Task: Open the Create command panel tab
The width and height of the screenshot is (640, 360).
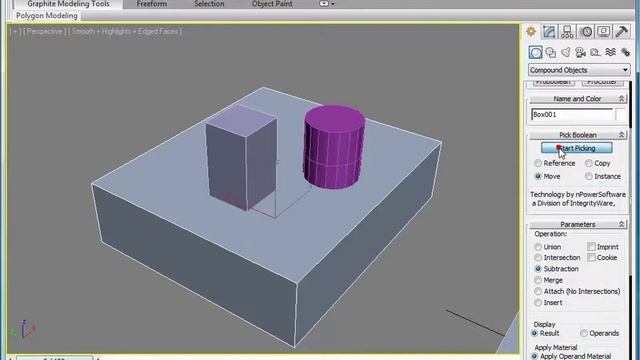Action: point(531,31)
